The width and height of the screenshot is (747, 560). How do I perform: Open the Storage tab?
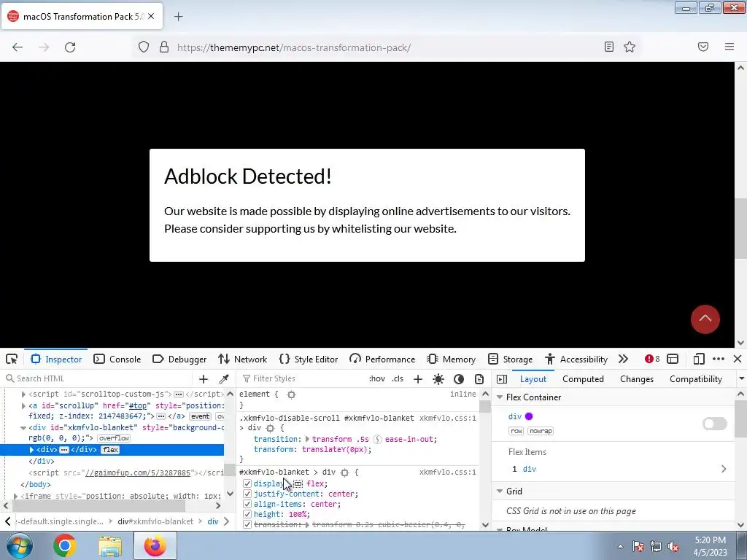pos(510,359)
